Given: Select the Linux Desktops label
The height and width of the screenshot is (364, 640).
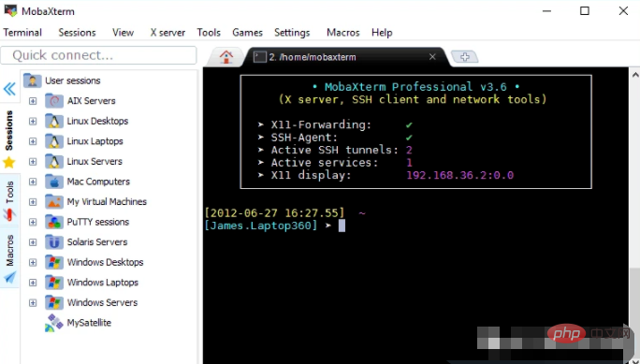Looking at the screenshot, I should click(97, 122).
